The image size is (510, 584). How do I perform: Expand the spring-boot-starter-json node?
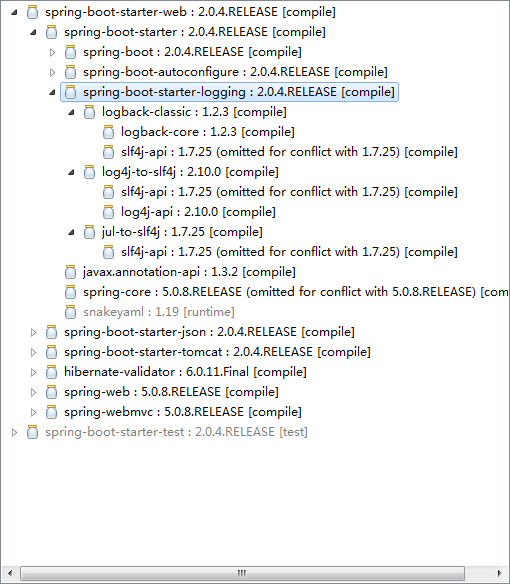pos(34,332)
